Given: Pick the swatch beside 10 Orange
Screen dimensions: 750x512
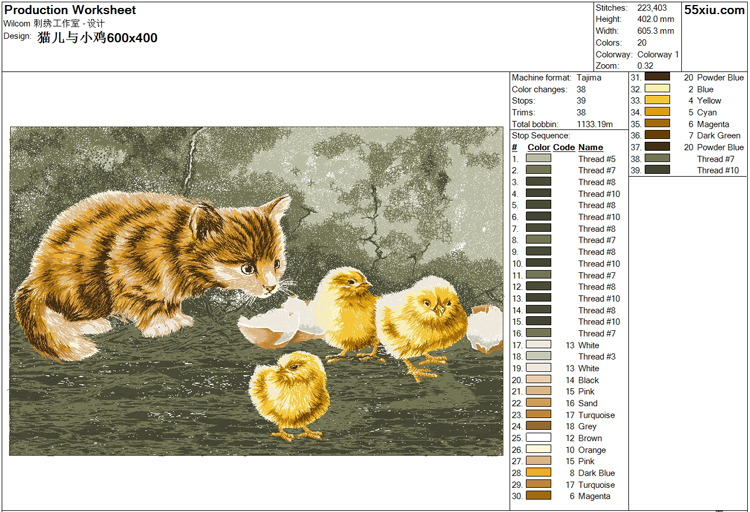Looking at the screenshot, I should click(538, 449).
